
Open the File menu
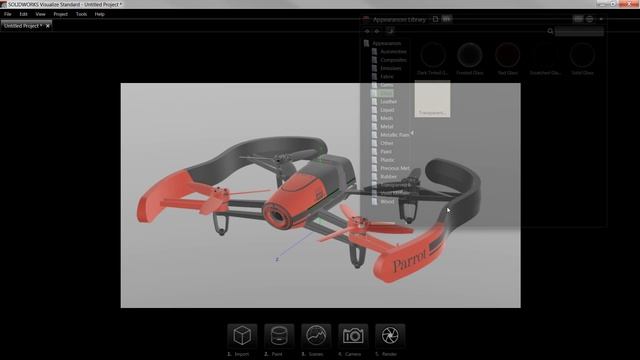8,14
